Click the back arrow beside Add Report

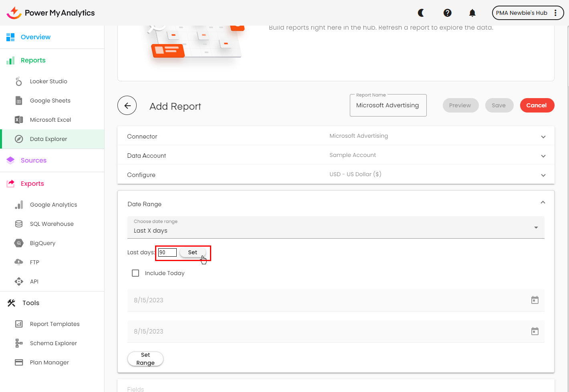click(127, 106)
